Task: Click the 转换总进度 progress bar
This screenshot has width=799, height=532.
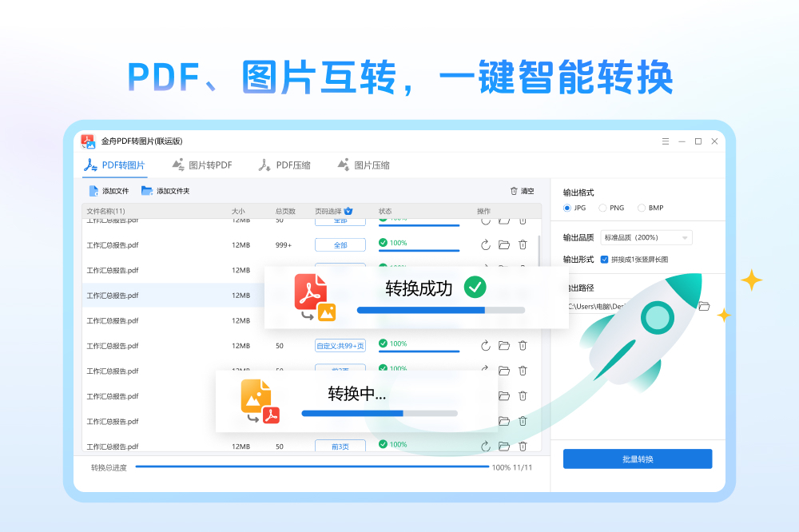Action: tap(312, 466)
